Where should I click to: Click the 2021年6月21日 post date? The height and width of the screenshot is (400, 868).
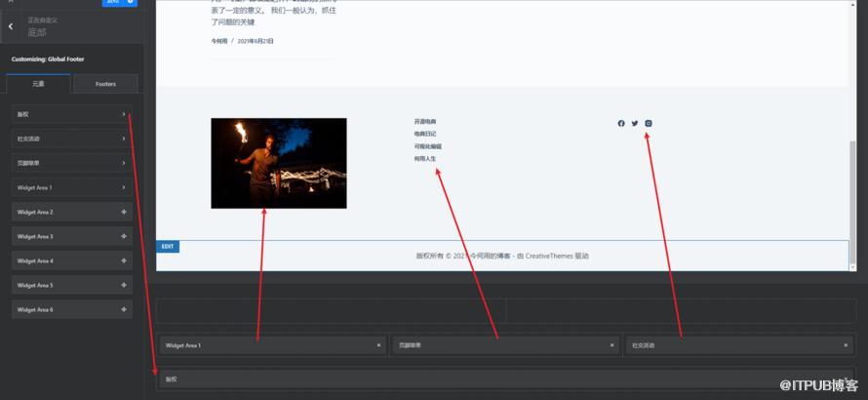(x=256, y=41)
